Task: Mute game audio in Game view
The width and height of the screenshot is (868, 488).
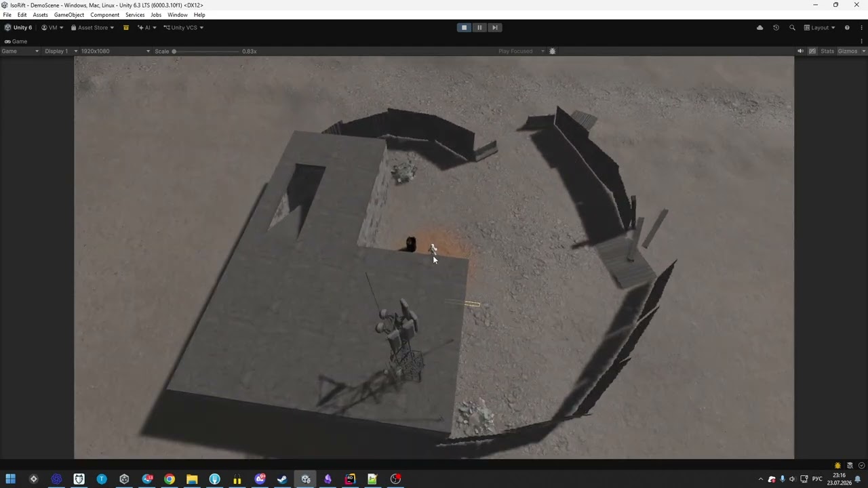Action: 800,52
